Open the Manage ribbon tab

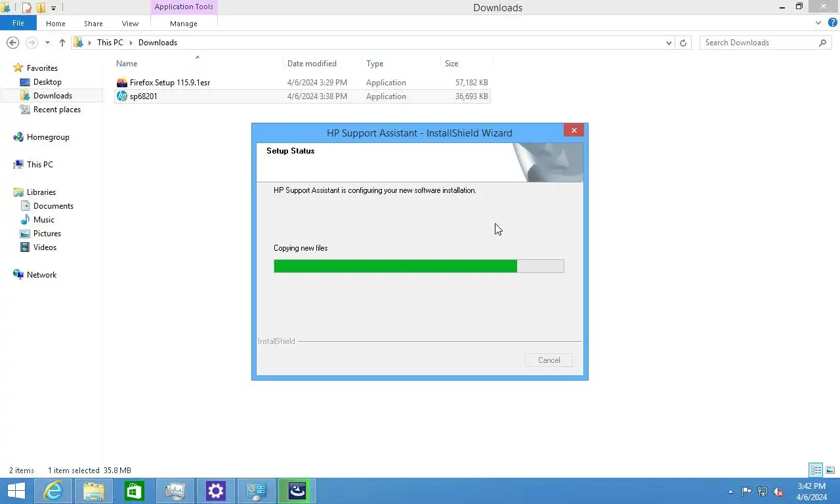(184, 24)
